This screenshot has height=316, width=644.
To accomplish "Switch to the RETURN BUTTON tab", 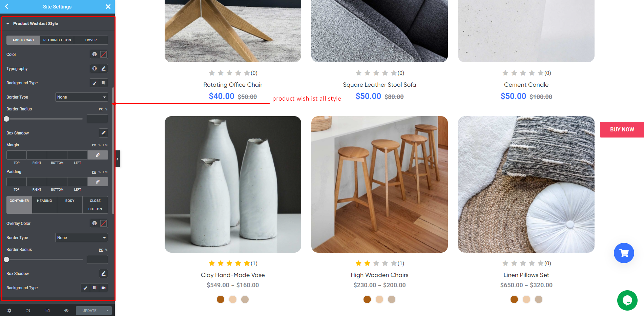I will (x=57, y=40).
